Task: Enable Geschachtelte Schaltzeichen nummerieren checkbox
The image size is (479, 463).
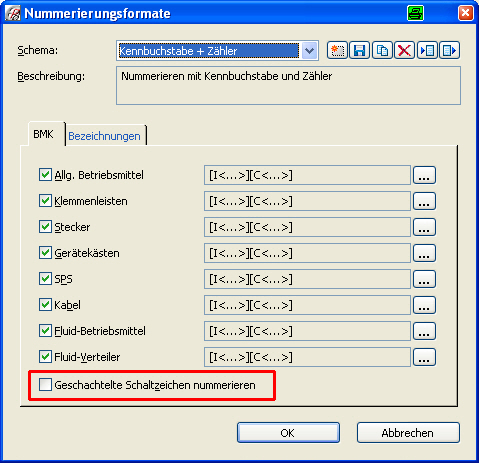Action: coord(45,384)
